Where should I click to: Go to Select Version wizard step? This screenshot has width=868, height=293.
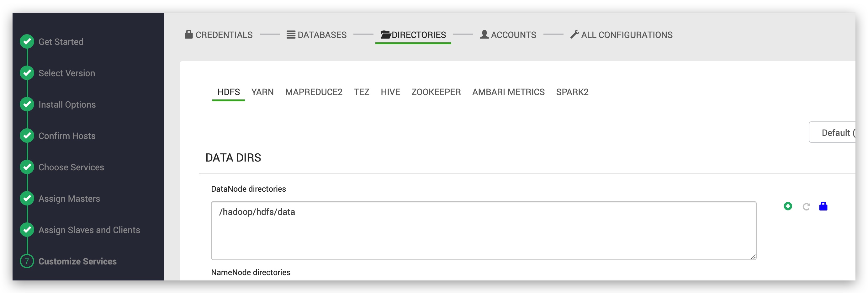coord(67,73)
